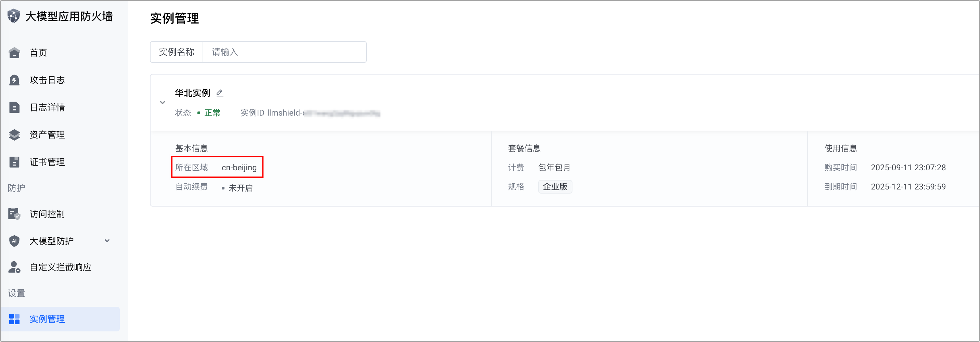Click the 所在区域 label
Viewport: 980px width, 342px height.
coord(191,167)
